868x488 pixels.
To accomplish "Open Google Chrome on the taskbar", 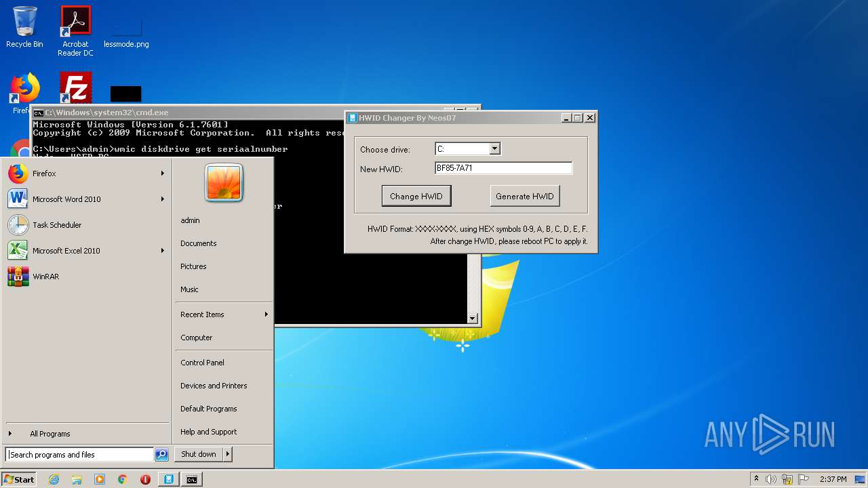I will point(122,479).
